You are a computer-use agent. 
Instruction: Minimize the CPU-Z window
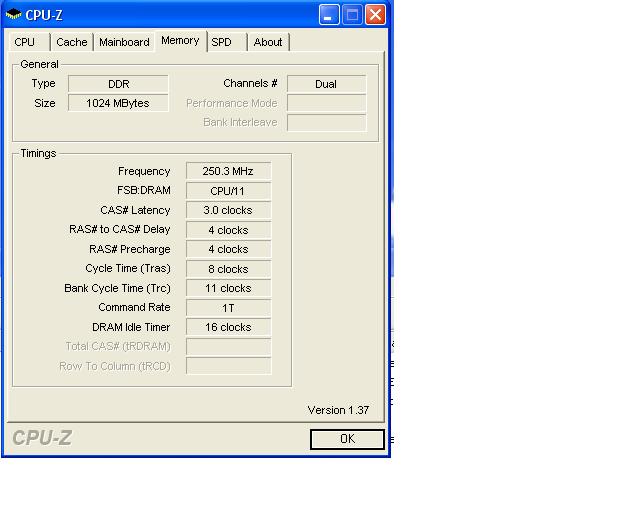[329, 15]
